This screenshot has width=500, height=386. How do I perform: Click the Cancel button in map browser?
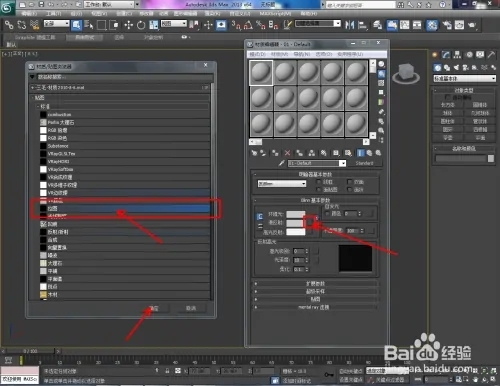(x=191, y=308)
